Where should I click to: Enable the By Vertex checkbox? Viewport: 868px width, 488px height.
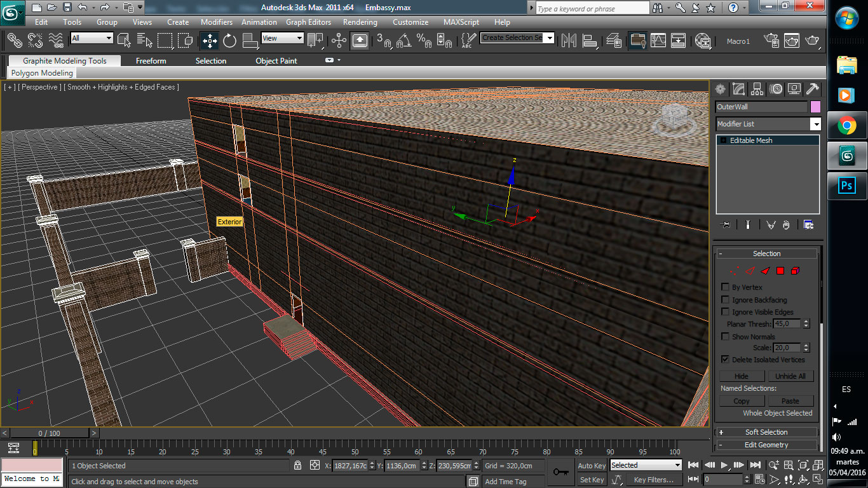(725, 287)
